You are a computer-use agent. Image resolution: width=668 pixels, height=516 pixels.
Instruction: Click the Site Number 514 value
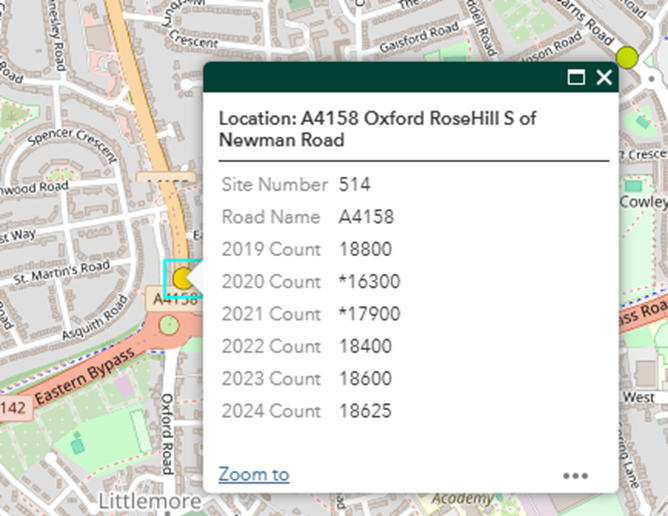pyautogui.click(x=354, y=185)
